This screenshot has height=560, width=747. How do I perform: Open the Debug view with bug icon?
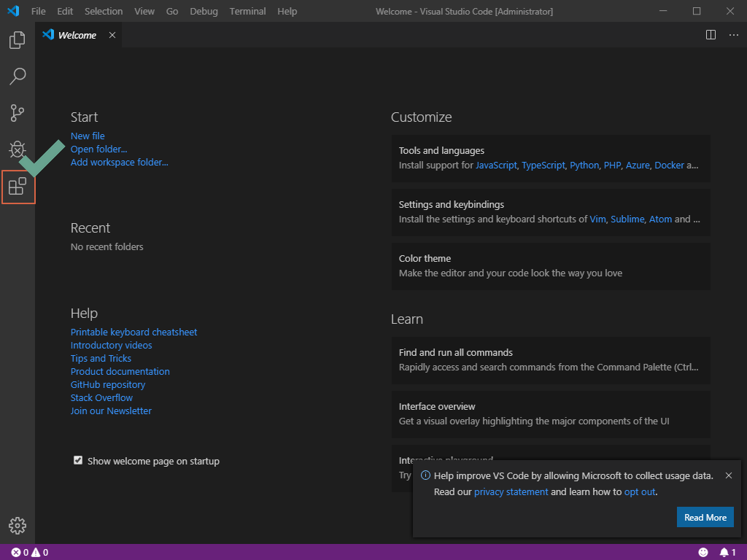click(18, 149)
